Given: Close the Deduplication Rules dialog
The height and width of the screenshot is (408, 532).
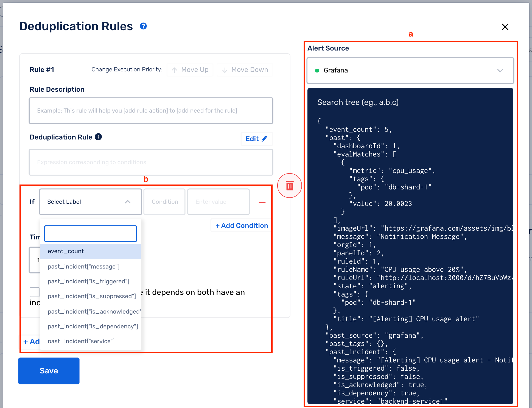Looking at the screenshot, I should pyautogui.click(x=505, y=27).
